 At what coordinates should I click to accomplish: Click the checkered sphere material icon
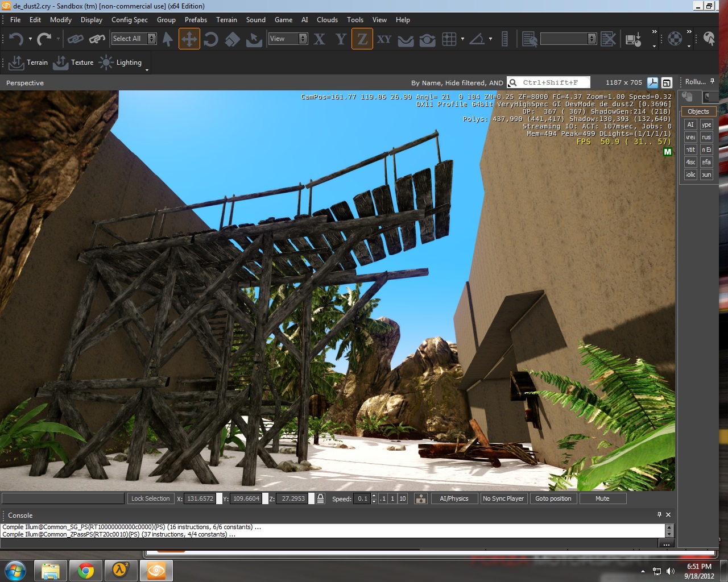pos(675,39)
